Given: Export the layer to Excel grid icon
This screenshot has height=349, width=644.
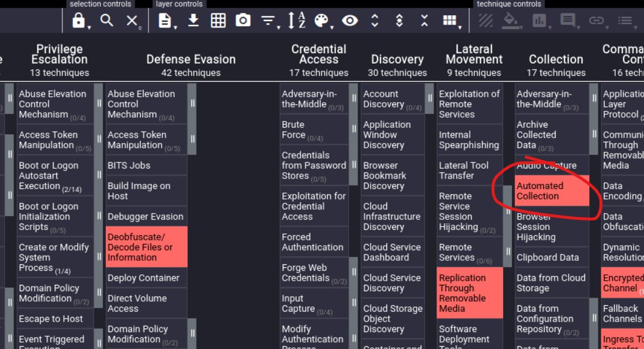Looking at the screenshot, I should tap(218, 20).
